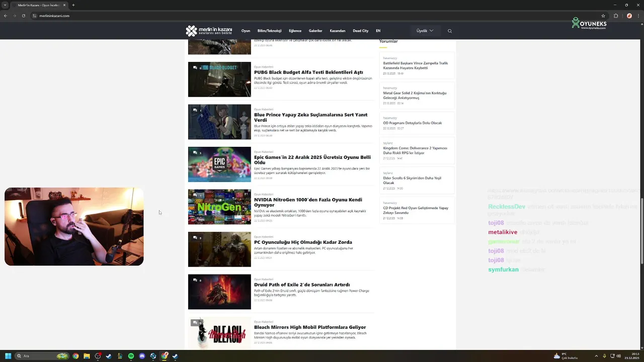This screenshot has height=362, width=644.
Task: Click the Blue Prince article thumbnail
Action: click(x=219, y=122)
